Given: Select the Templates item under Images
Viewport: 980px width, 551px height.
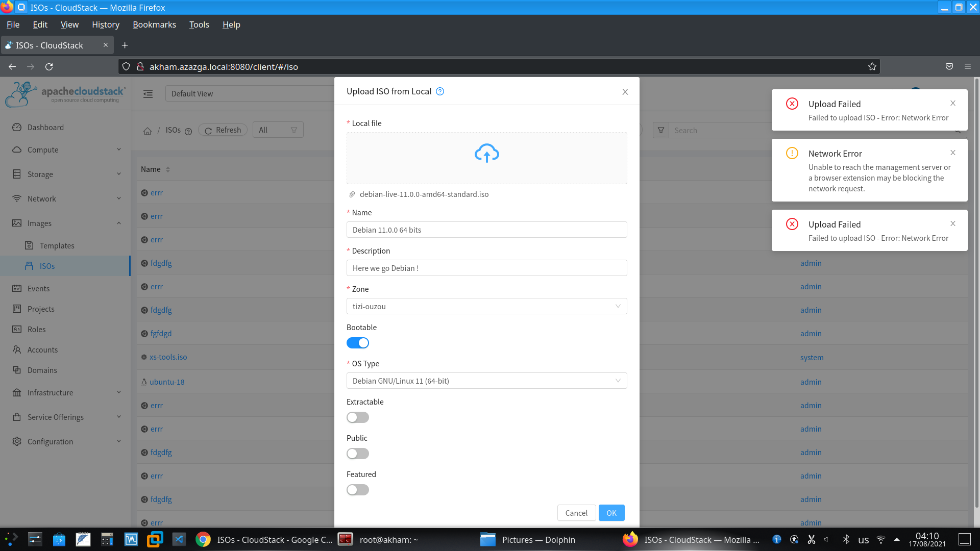Looking at the screenshot, I should point(58,245).
